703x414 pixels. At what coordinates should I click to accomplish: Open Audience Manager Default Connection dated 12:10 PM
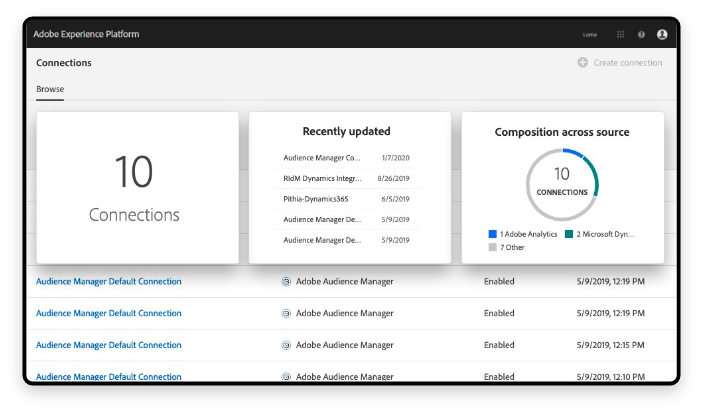109,377
